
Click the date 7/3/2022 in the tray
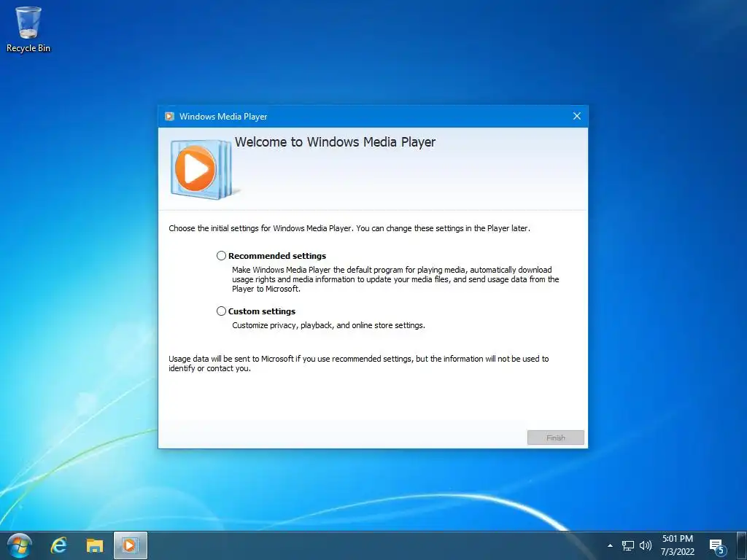[677, 552]
